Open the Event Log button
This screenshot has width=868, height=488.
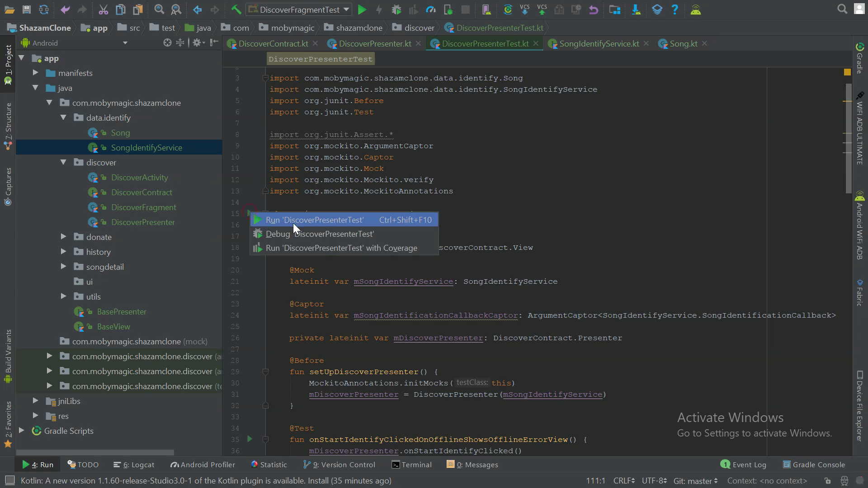[x=744, y=465]
